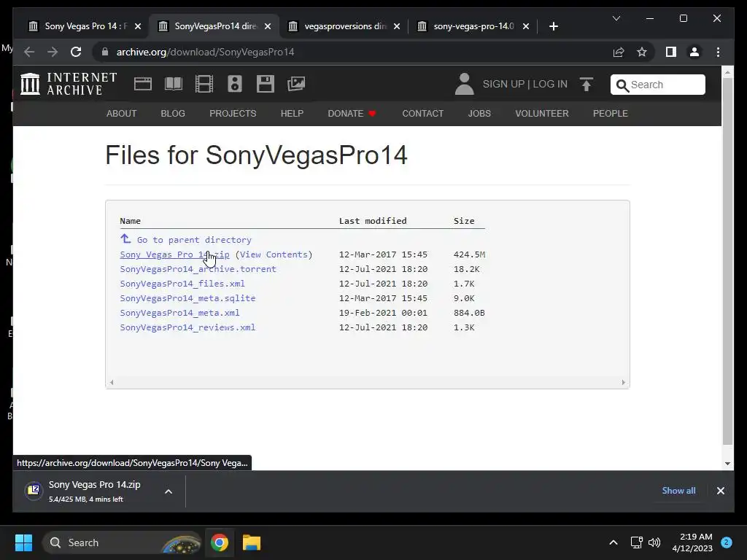Click the volume icon in system tray
Viewport: 747px width, 560px height.
click(654, 542)
